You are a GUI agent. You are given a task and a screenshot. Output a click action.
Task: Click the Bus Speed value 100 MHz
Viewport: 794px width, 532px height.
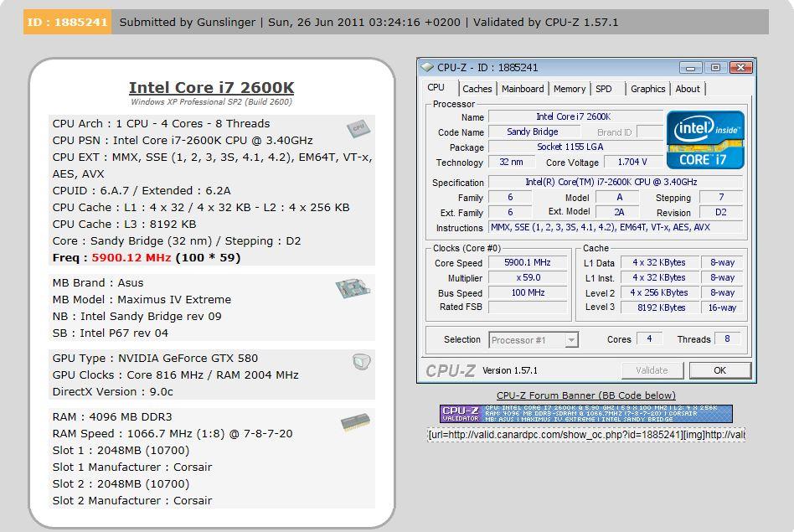pyautogui.click(x=527, y=293)
